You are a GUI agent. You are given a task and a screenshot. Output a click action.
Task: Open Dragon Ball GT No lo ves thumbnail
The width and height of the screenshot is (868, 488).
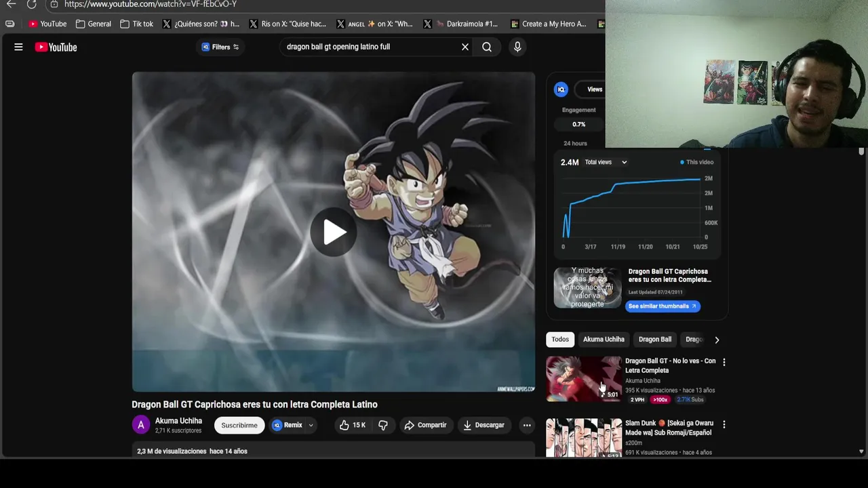tap(584, 379)
